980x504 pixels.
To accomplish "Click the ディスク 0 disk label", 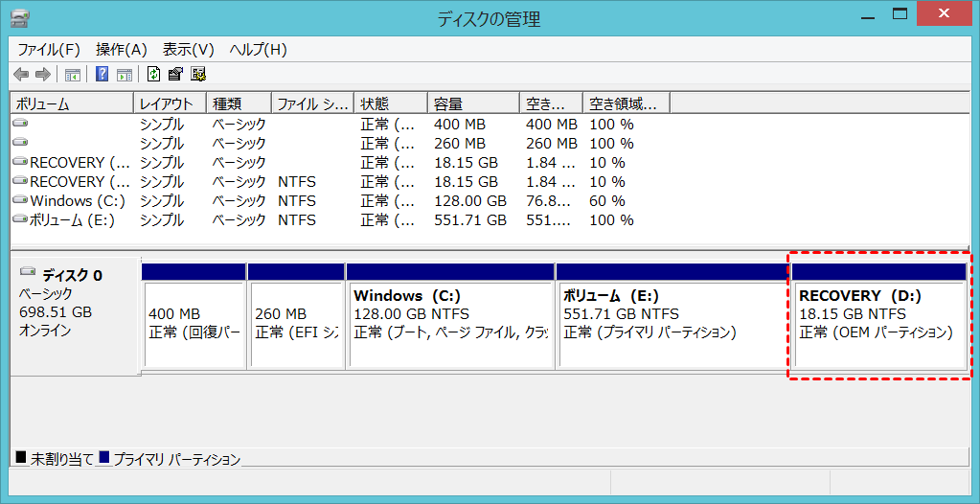I will click(73, 275).
